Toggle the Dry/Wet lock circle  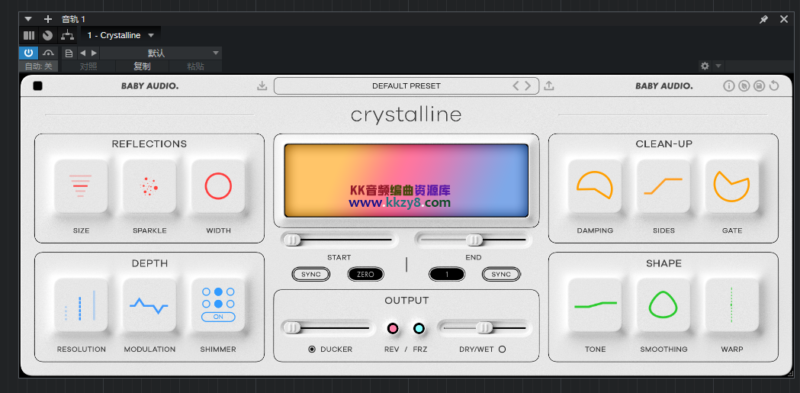tap(502, 350)
